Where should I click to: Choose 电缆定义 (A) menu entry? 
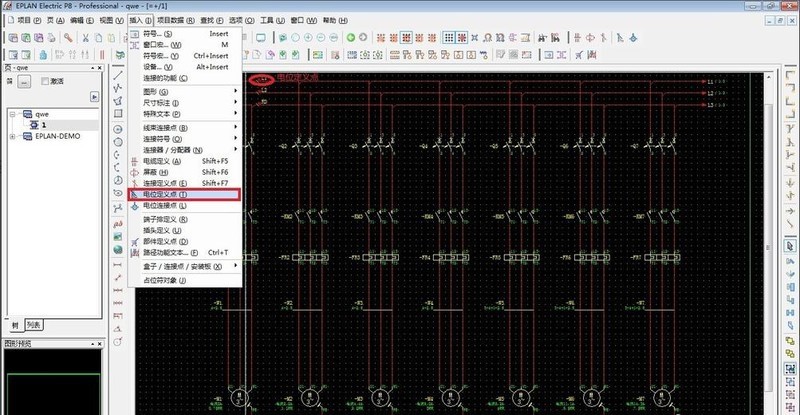(185, 161)
